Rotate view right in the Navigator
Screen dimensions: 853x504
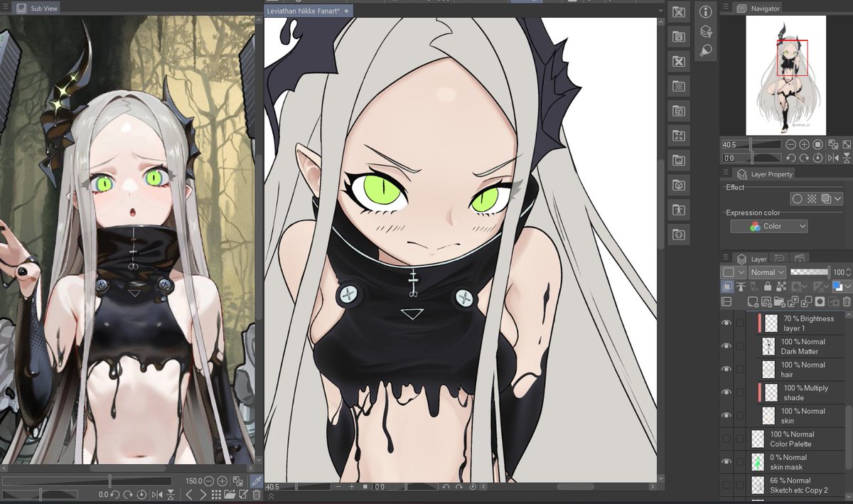[x=804, y=158]
